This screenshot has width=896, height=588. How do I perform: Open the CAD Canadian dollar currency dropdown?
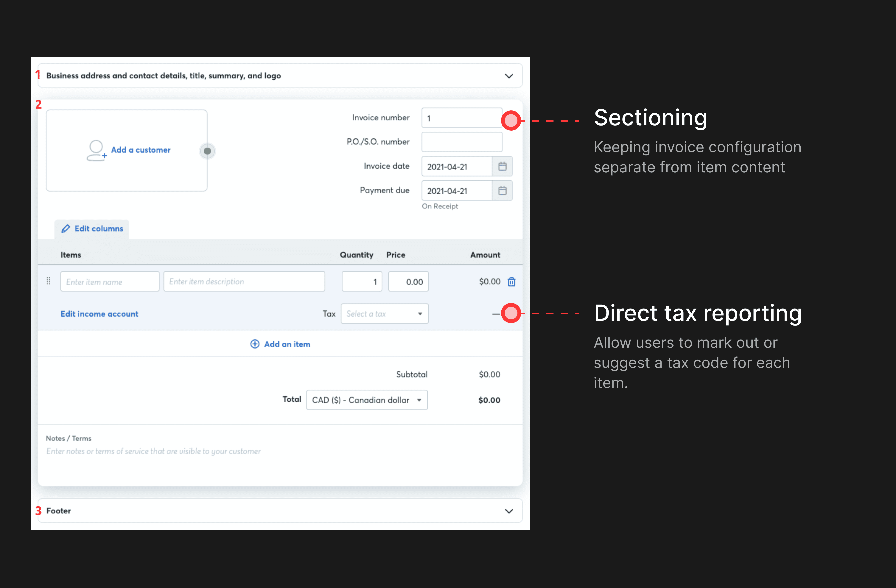point(367,400)
